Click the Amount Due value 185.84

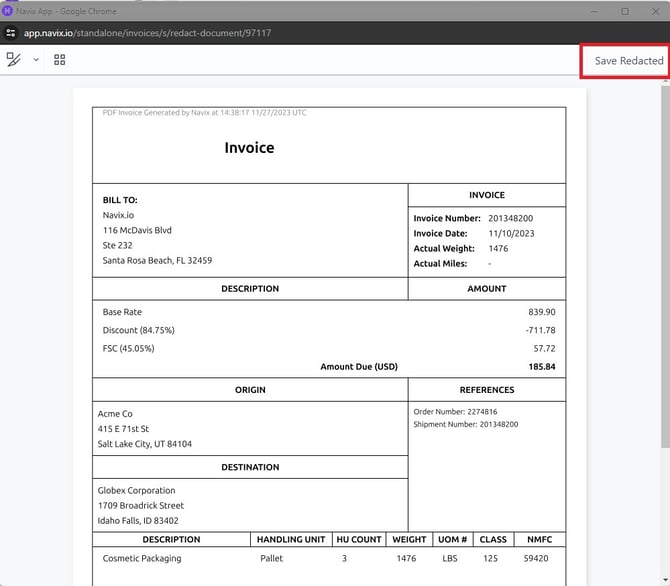tap(542, 367)
